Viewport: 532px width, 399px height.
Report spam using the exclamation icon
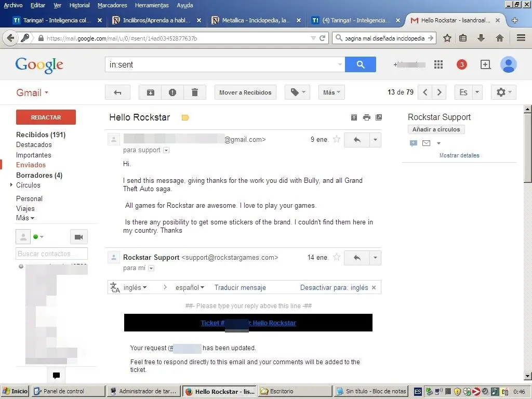(172, 92)
